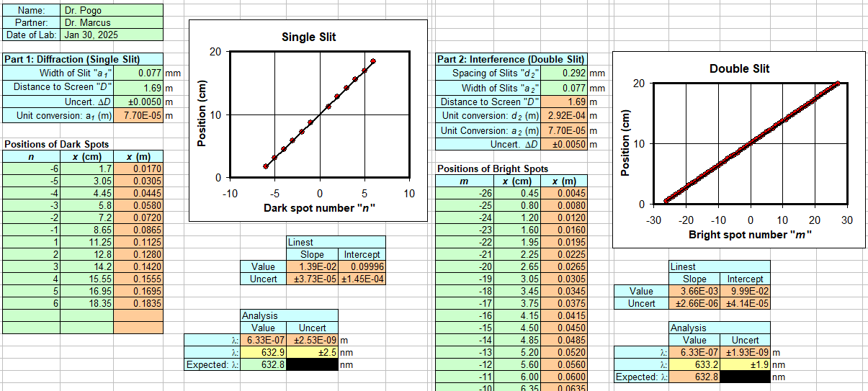Click the unit conversion d2 value 2.92E-04
The image size is (868, 391).
point(564,115)
